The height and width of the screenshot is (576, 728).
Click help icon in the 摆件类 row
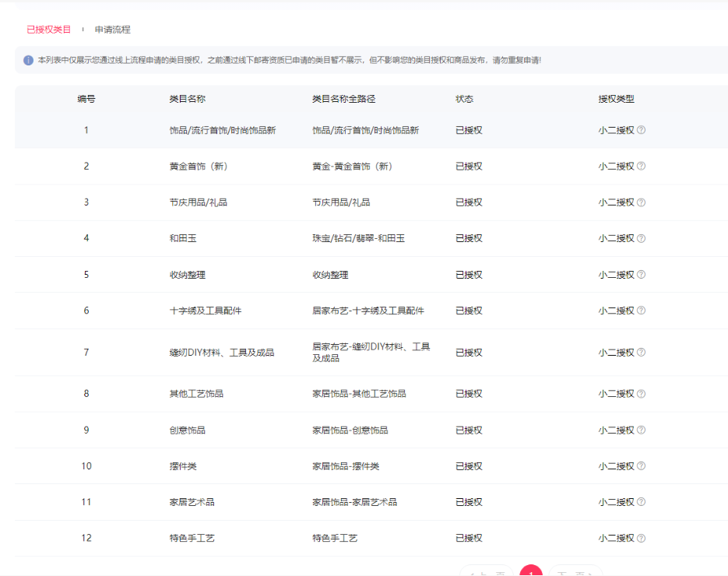[641, 466]
